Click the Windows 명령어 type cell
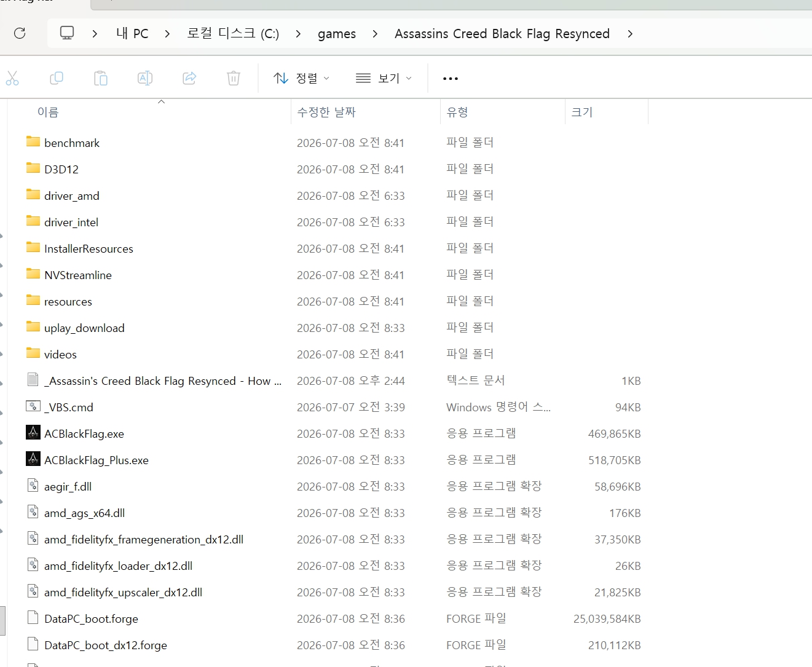 coord(499,407)
